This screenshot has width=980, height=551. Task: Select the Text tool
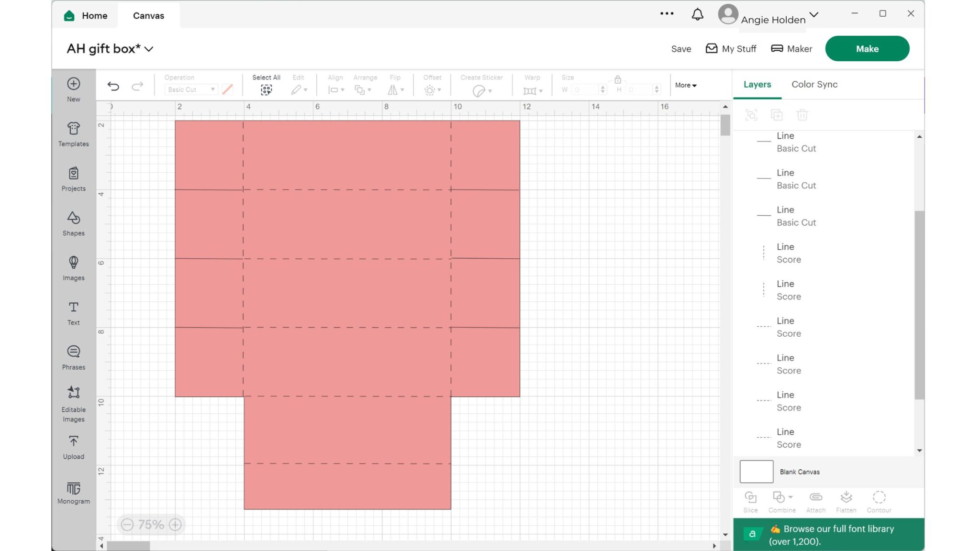[x=73, y=313]
